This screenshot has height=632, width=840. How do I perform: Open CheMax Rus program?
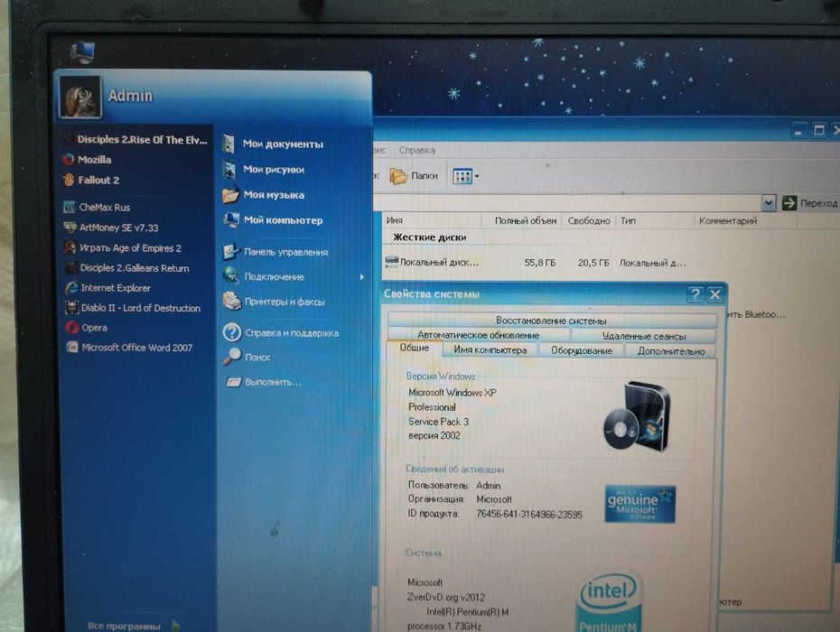tap(98, 208)
